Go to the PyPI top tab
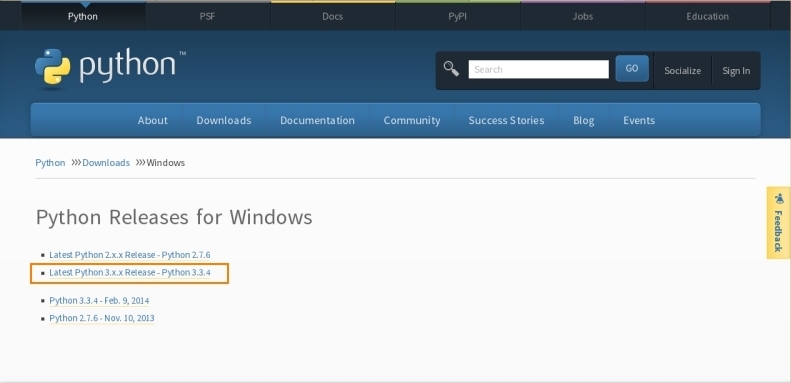 point(458,16)
